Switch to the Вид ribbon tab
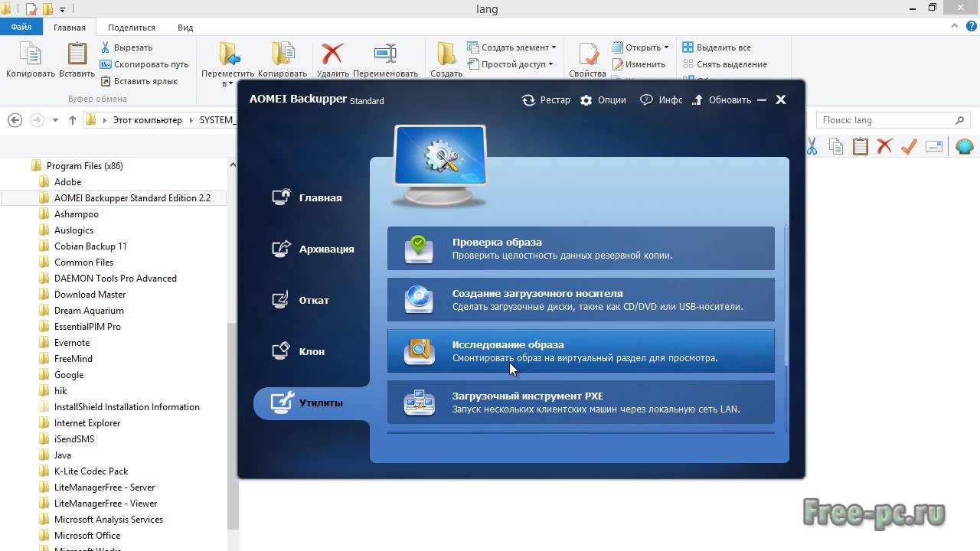 pos(185,27)
